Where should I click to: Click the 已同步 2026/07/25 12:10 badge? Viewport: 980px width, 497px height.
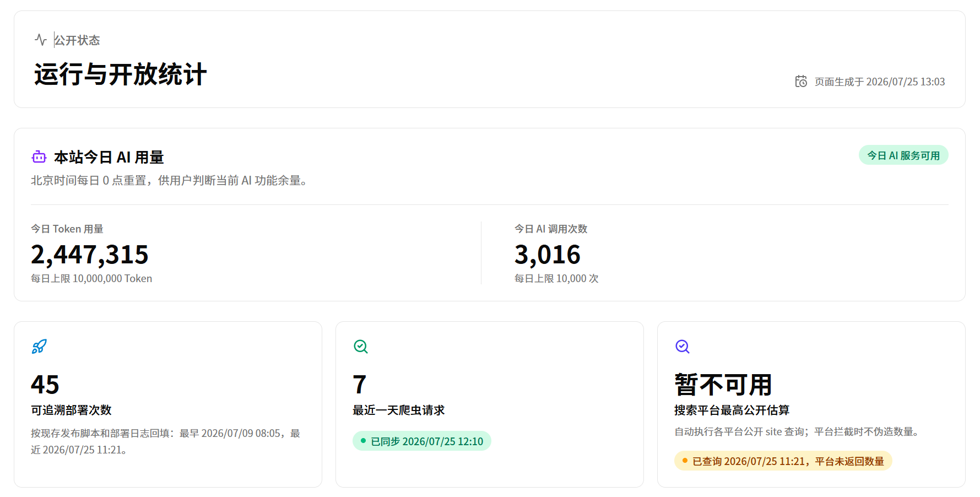pyautogui.click(x=422, y=441)
